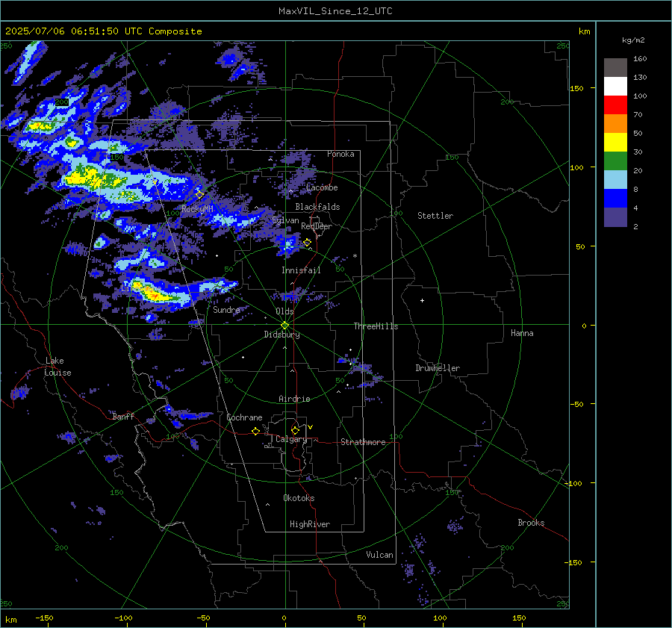The width and height of the screenshot is (672, 628).
Task: Click the red 100 legend color swatch
Action: (x=615, y=105)
